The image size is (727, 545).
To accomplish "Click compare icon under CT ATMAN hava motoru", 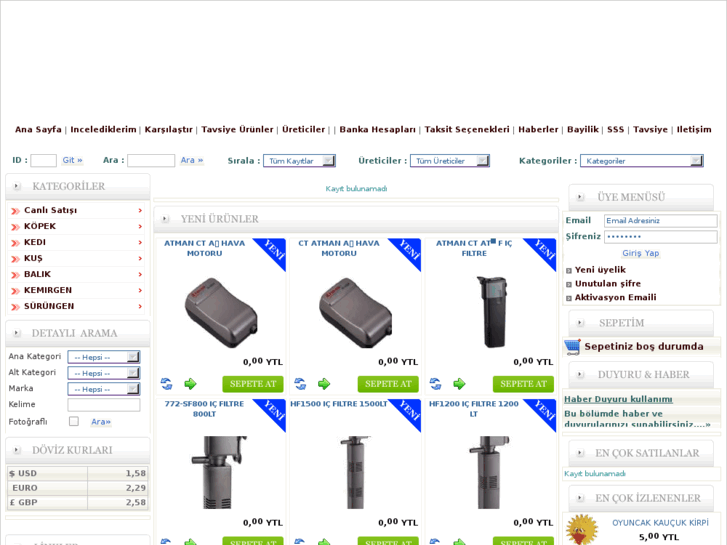I will (300, 384).
